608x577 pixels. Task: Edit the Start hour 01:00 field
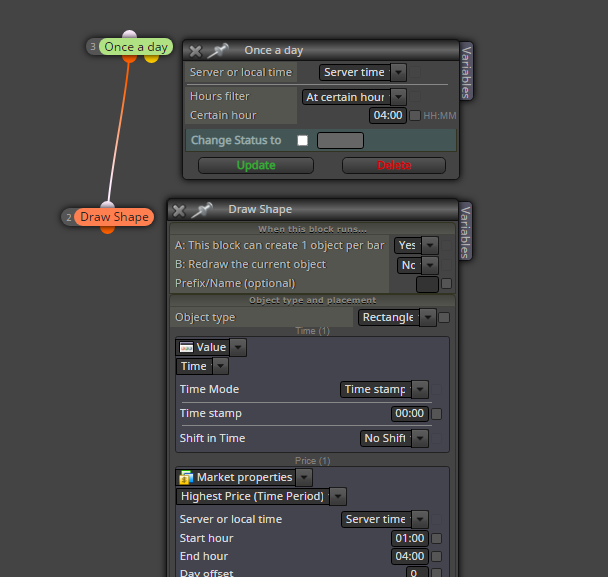click(409, 539)
